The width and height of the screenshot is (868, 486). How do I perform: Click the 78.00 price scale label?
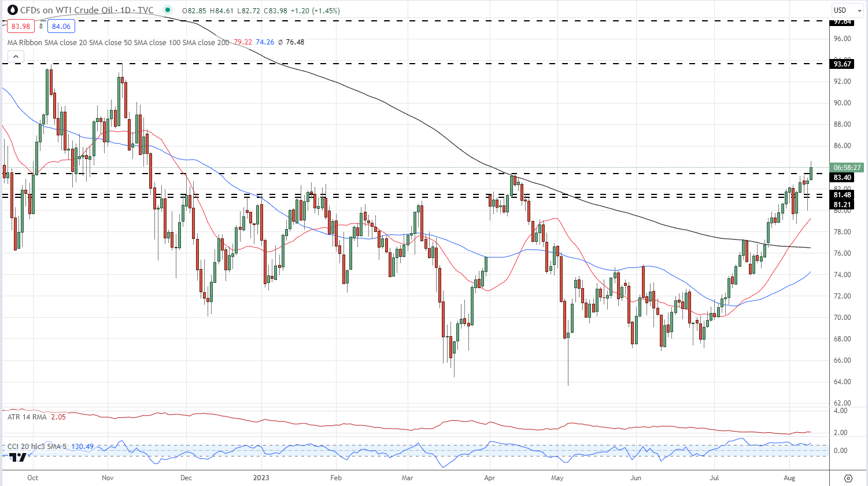[842, 232]
